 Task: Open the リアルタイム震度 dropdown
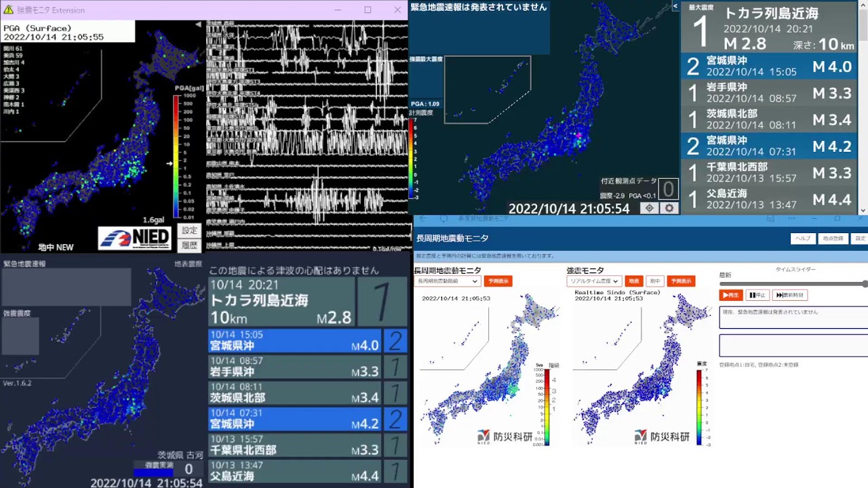pos(594,281)
